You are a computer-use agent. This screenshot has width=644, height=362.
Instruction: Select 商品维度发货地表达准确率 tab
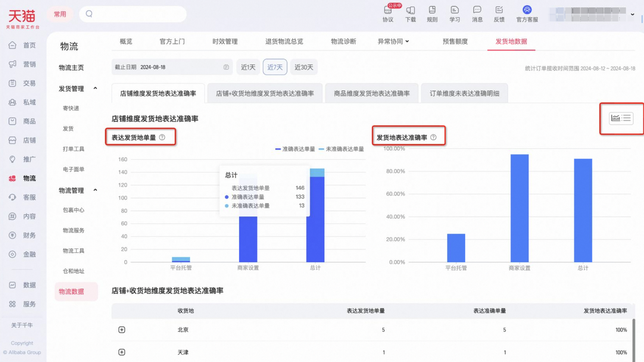[372, 93]
